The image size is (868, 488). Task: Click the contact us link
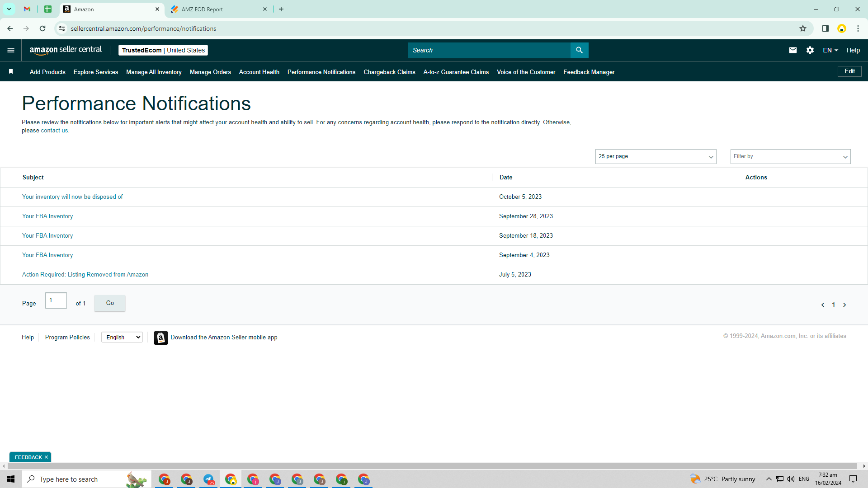54,131
